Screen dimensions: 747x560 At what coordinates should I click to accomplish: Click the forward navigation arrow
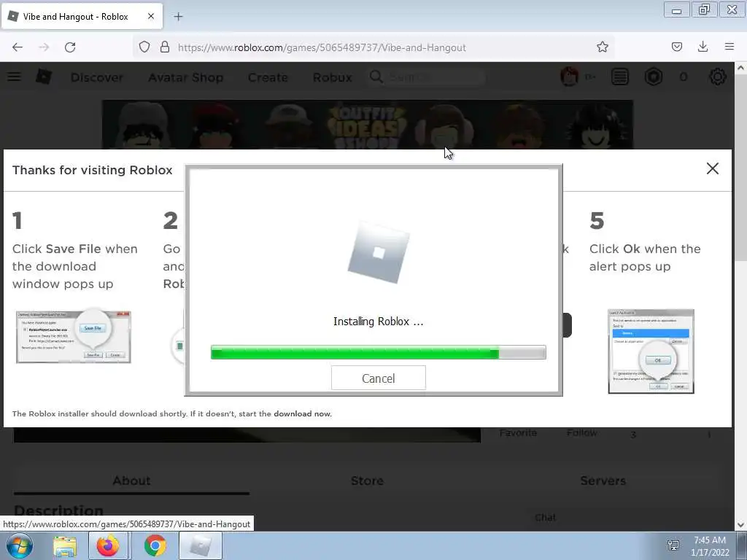[x=44, y=47]
